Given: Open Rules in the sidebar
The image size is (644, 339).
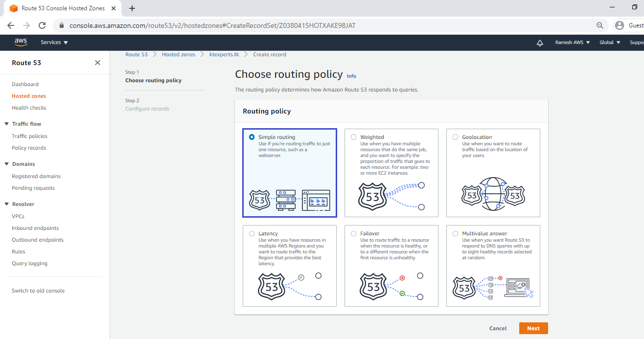Looking at the screenshot, I should 19,251.
